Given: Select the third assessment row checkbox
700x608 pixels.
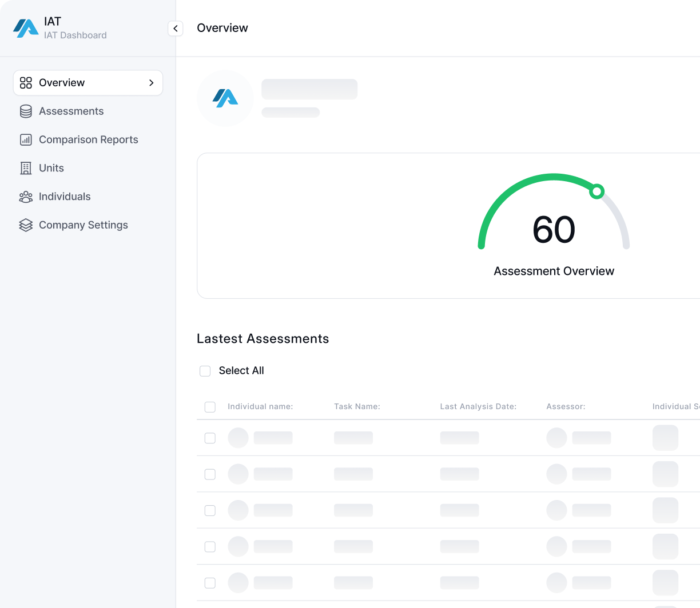Looking at the screenshot, I should pos(210,510).
